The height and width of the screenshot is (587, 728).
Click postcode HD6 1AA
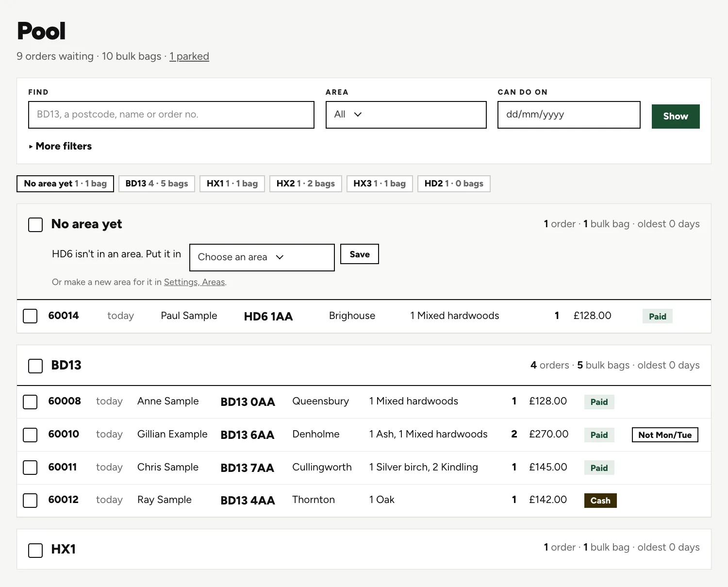(x=268, y=317)
